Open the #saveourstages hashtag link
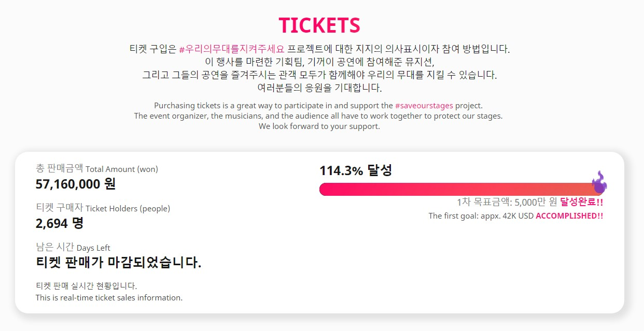 point(424,106)
